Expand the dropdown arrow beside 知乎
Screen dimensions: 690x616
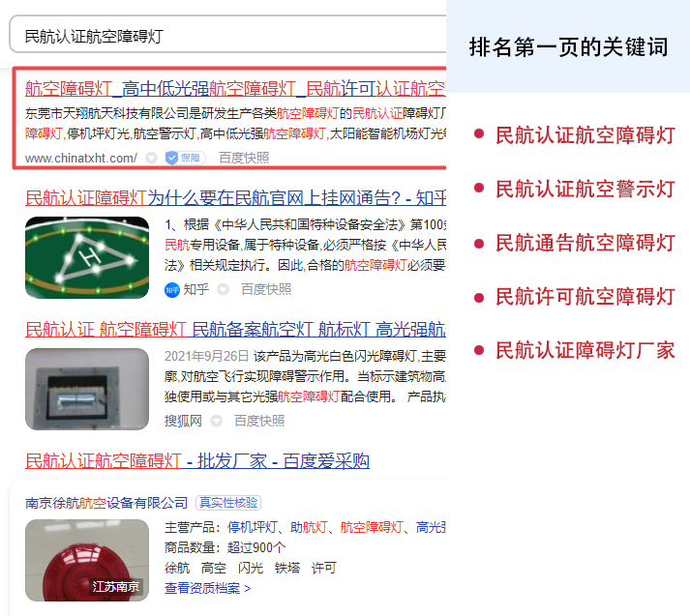tap(224, 289)
